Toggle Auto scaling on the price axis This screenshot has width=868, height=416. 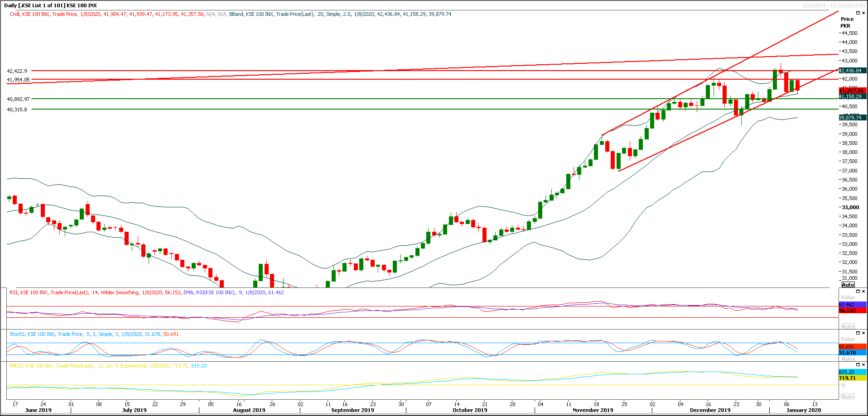[849, 284]
